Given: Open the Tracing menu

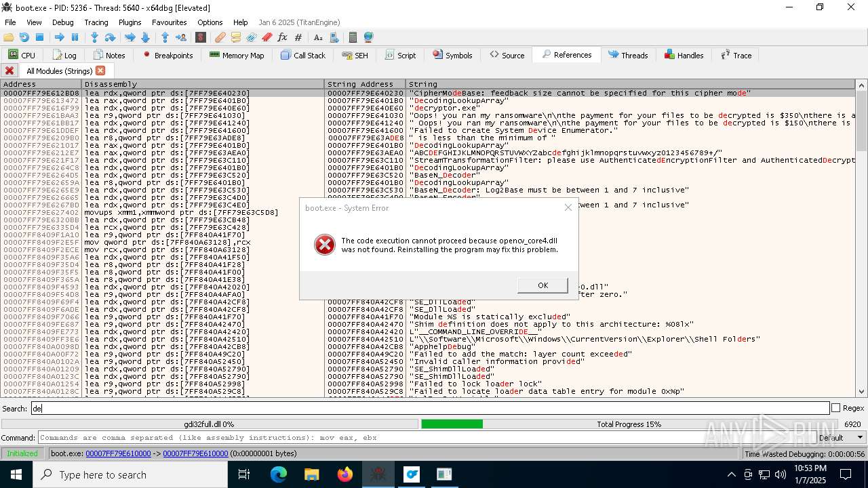Looking at the screenshot, I should [x=96, y=22].
